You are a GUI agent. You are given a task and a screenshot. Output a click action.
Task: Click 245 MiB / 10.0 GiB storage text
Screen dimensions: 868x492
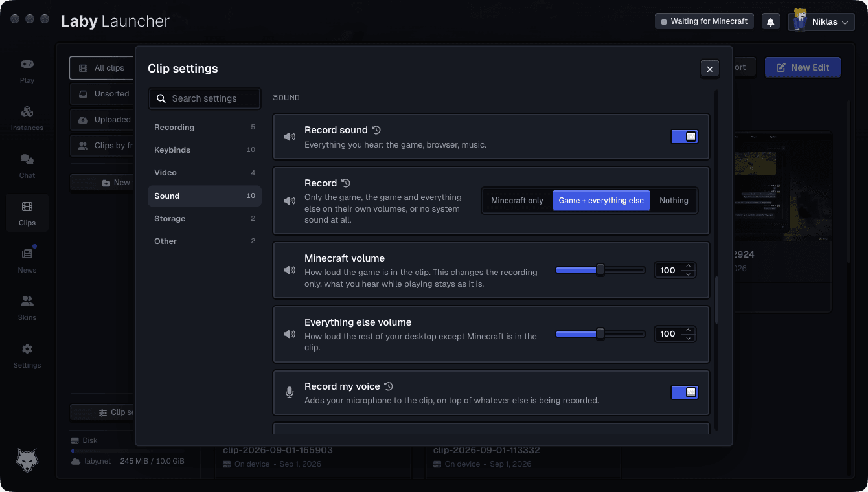click(152, 462)
